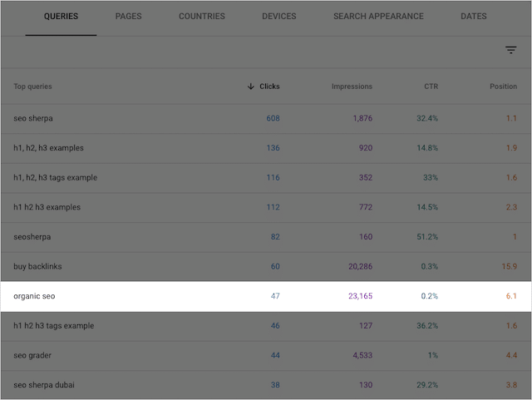Sort by Position column header
Screen dimensions: 532x400
coord(503,86)
